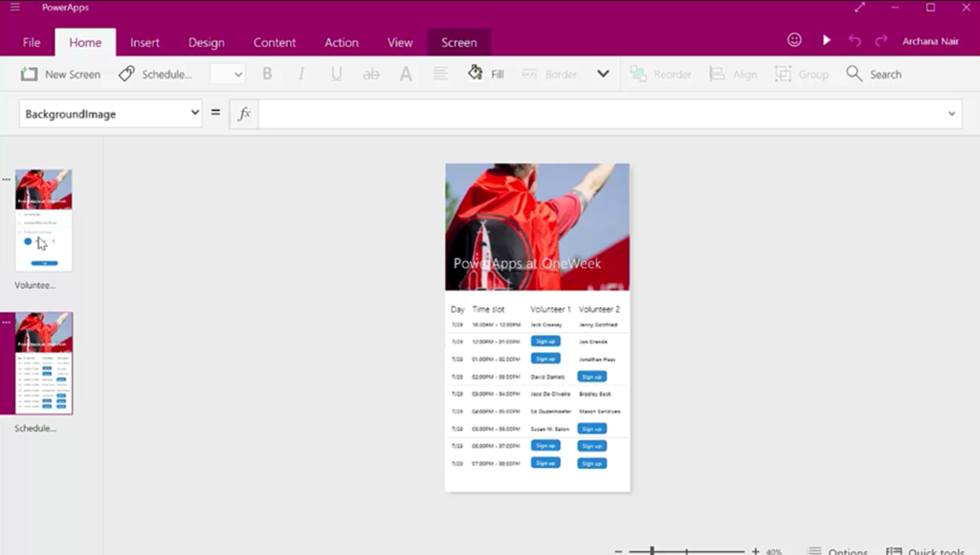Open the hamburger menu in the title bar
This screenshot has width=980, height=555.
[x=14, y=8]
